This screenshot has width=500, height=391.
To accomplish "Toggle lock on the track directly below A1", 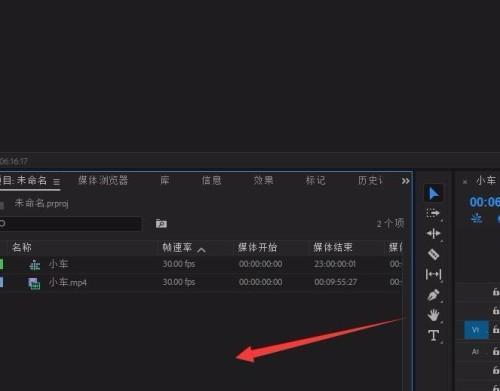I will (496, 370).
